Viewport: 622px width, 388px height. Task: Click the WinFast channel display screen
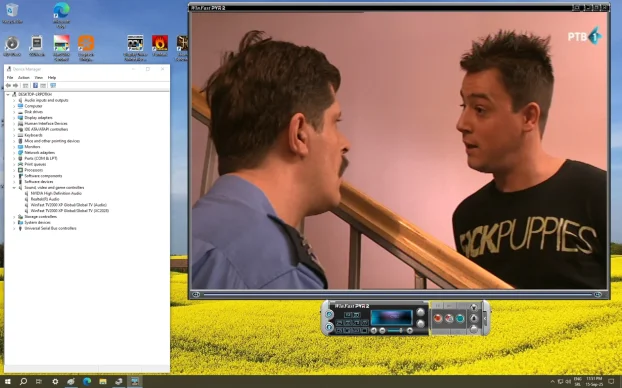coord(392,318)
